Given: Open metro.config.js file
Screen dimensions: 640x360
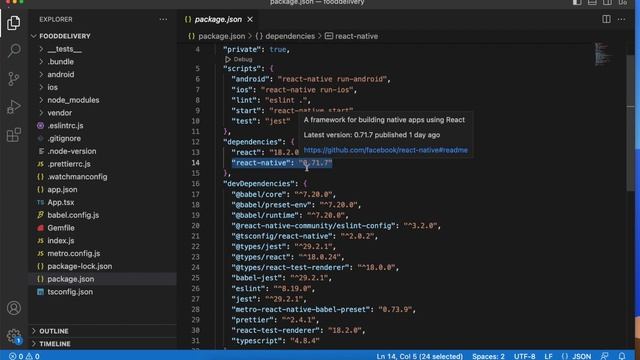Looking at the screenshot, I should pyautogui.click(x=102, y=253).
